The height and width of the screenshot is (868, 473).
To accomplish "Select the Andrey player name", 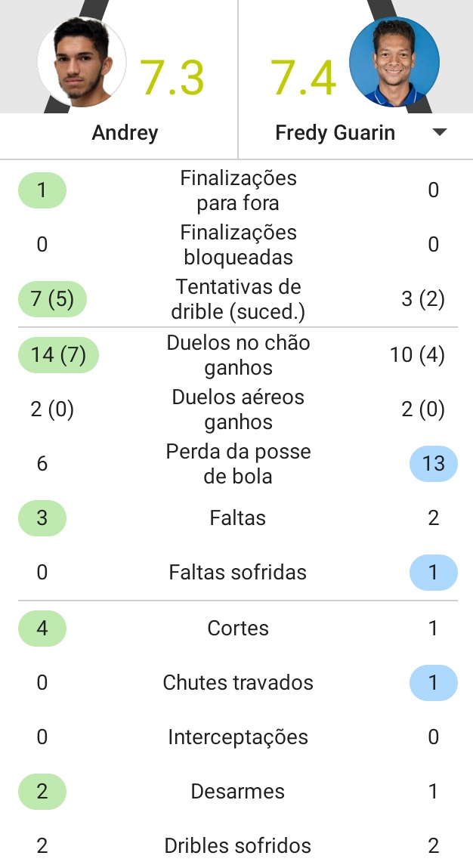I will point(125,133).
